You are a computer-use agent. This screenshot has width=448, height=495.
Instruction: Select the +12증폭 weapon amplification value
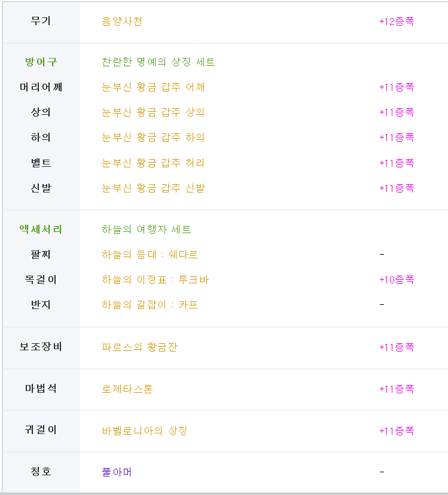click(x=397, y=22)
